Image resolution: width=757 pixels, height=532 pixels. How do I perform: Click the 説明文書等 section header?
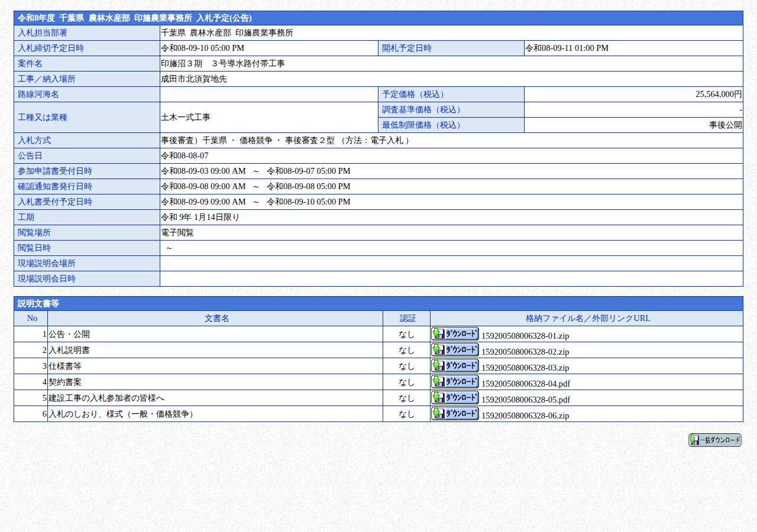tap(378, 304)
